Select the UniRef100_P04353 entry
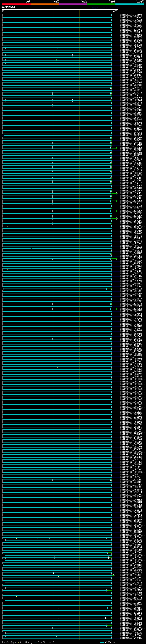146x644 pixels. (131, 35)
